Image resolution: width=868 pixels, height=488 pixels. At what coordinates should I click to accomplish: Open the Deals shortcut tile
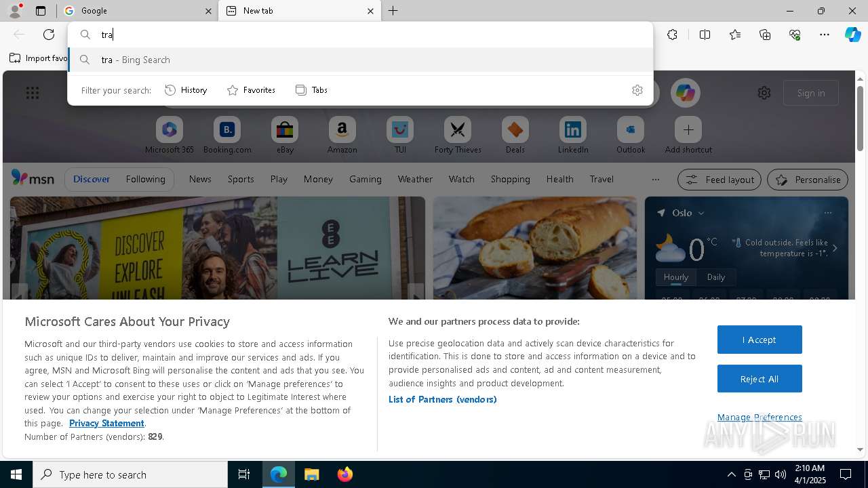tap(515, 135)
